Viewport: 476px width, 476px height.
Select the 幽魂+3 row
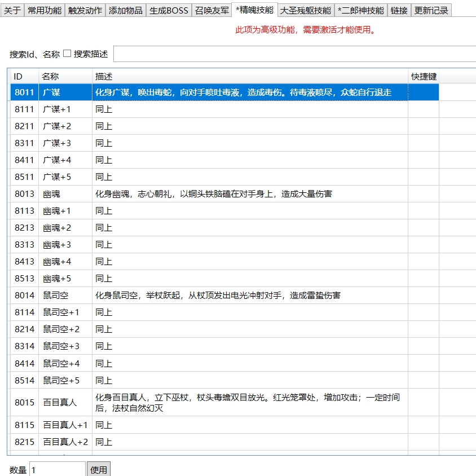[224, 245]
